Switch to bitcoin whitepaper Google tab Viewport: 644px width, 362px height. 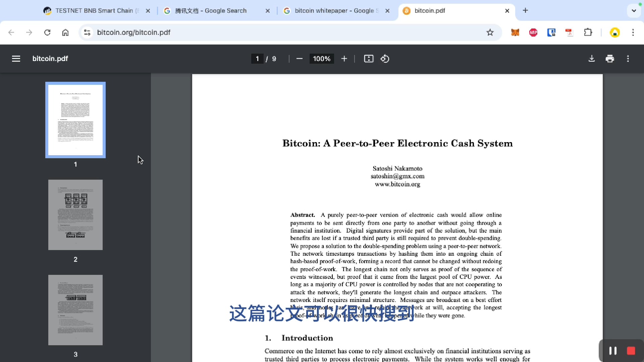click(x=337, y=11)
